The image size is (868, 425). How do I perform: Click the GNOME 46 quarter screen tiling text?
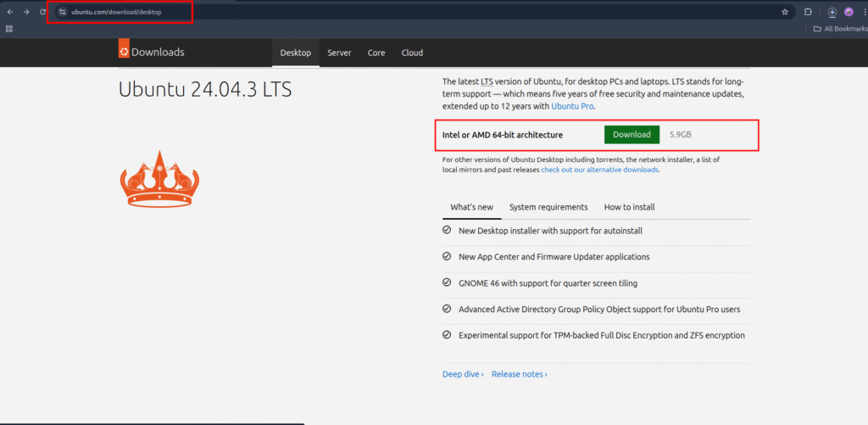[548, 283]
